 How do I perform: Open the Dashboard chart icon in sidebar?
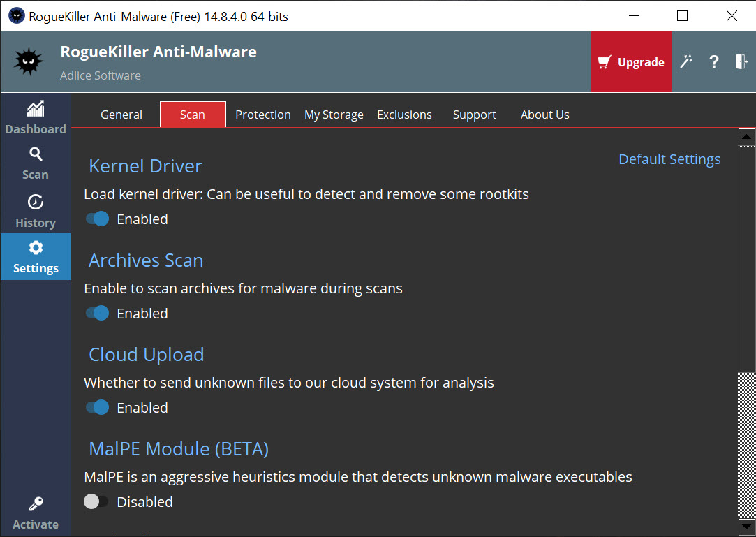[36, 109]
